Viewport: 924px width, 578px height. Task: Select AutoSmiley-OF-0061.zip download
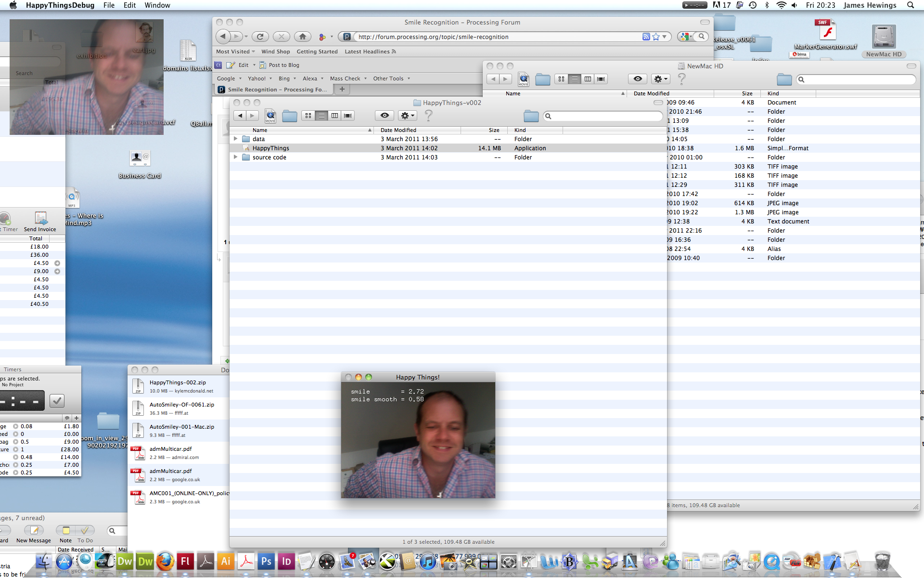tap(179, 408)
